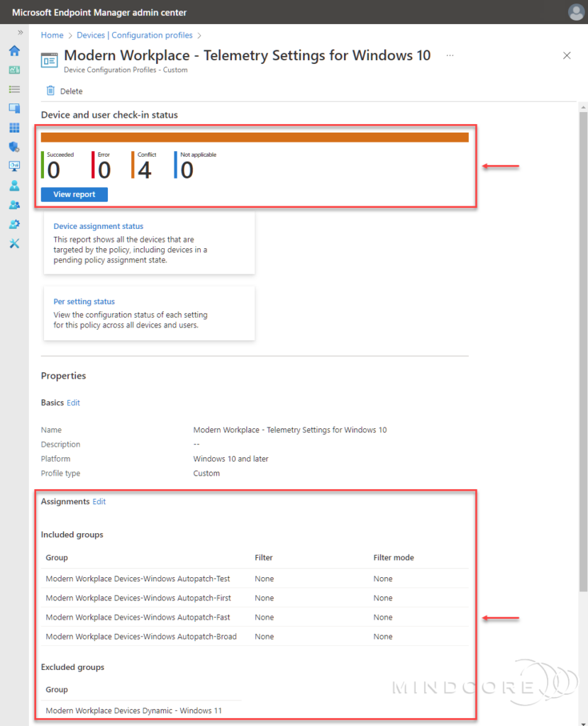588x726 pixels.
Task: Click the Delete toolbar button
Action: pos(64,91)
